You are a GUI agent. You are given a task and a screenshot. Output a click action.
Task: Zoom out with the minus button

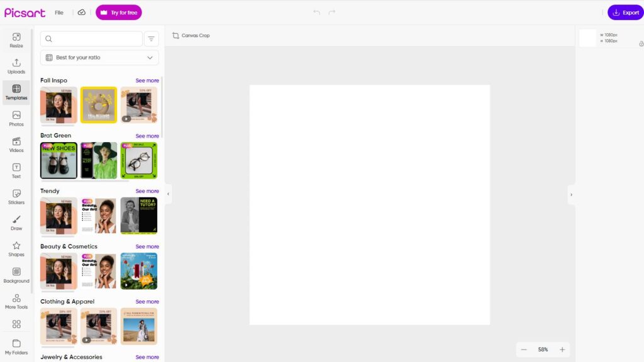click(524, 349)
